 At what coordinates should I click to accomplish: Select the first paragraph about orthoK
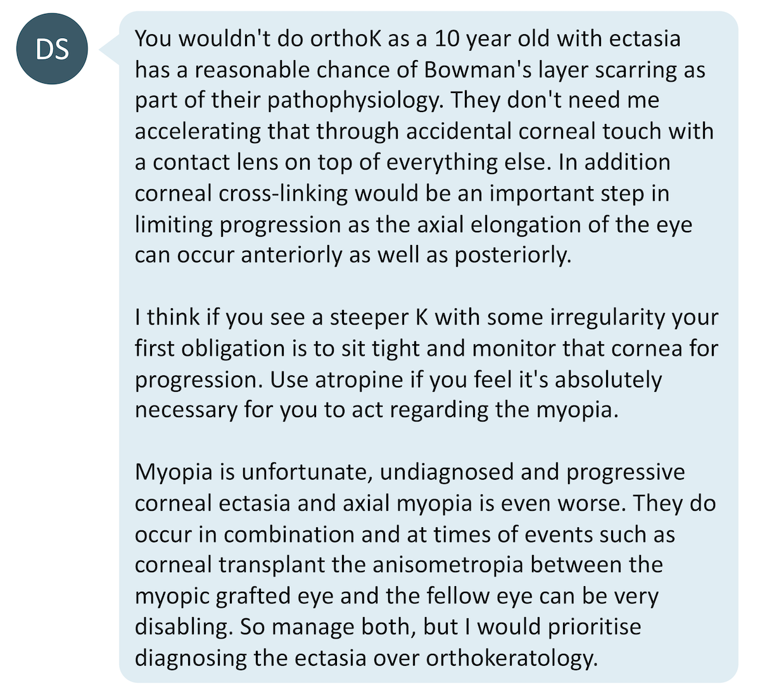tap(424, 146)
